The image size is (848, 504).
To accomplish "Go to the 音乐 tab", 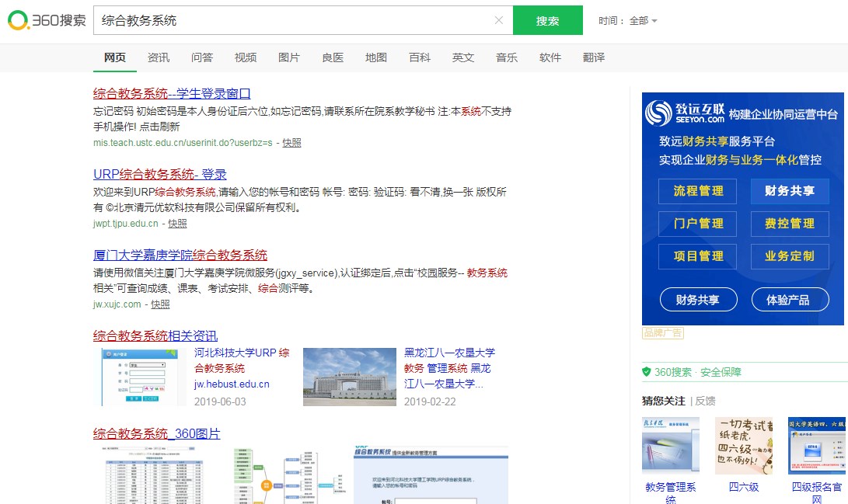I will click(x=507, y=57).
